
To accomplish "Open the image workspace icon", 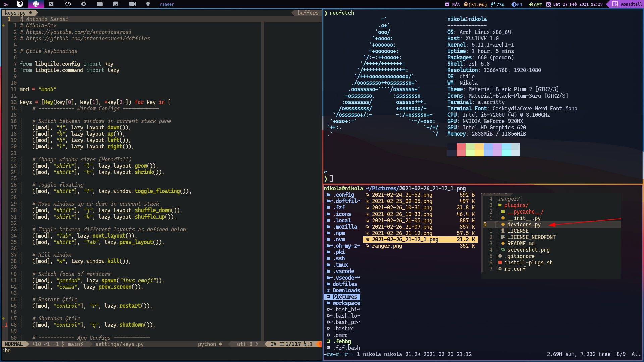I will pyautogui.click(x=116, y=4).
